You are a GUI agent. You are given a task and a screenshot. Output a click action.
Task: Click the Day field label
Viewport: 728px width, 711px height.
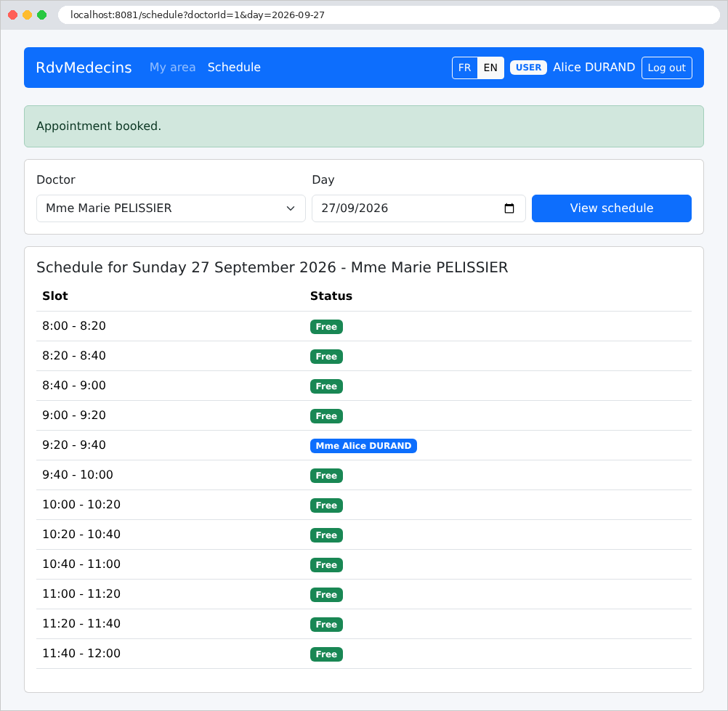[323, 179]
